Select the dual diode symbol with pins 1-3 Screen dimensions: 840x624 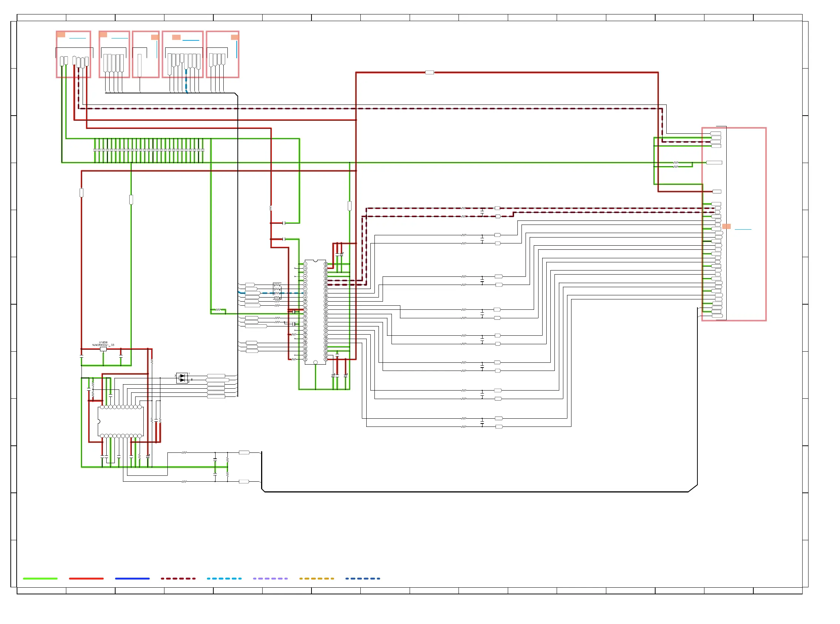[x=182, y=378]
